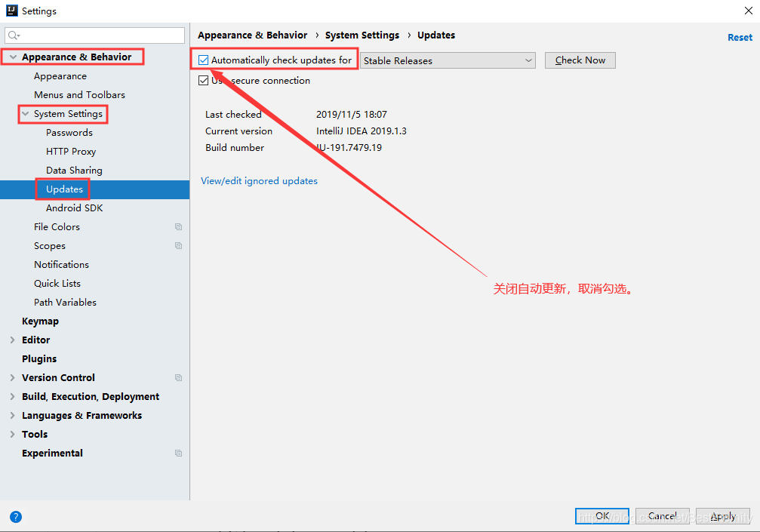This screenshot has height=532, width=760.
Task: Select Keymap settings
Action: [x=40, y=321]
